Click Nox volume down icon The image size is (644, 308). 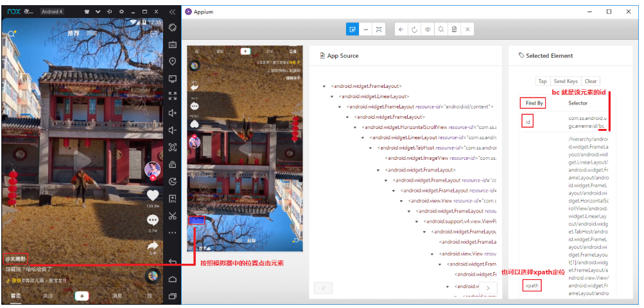click(x=173, y=130)
